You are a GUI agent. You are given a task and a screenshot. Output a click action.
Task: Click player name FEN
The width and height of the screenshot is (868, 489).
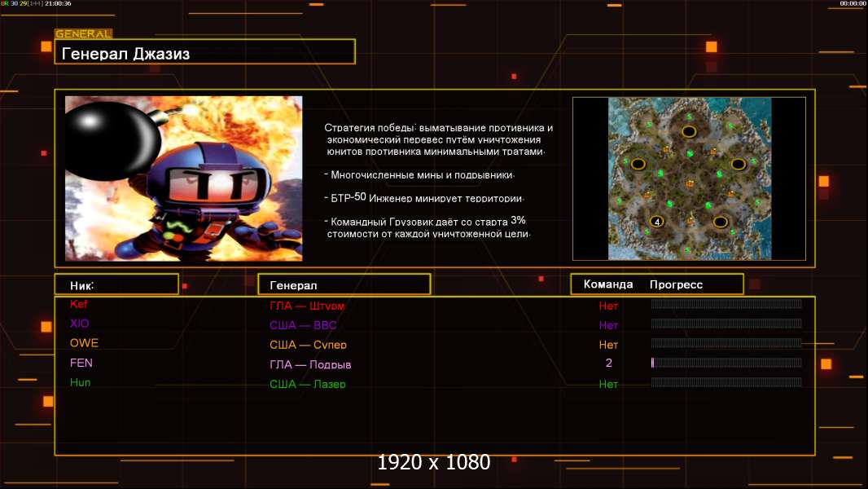point(81,363)
